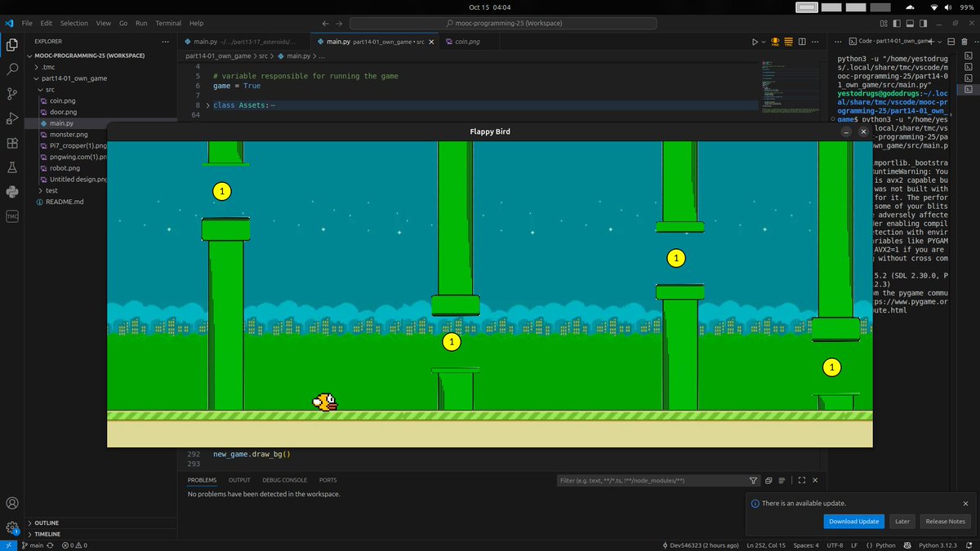Open errors and warnings count in status bar
This screenshot has width=980, height=551.
pyautogui.click(x=73, y=544)
